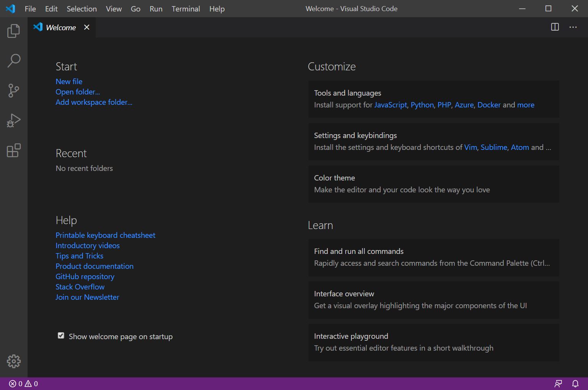Image resolution: width=588 pixels, height=390 pixels.
Task: Open the Interface overview card
Action: pyautogui.click(x=434, y=300)
